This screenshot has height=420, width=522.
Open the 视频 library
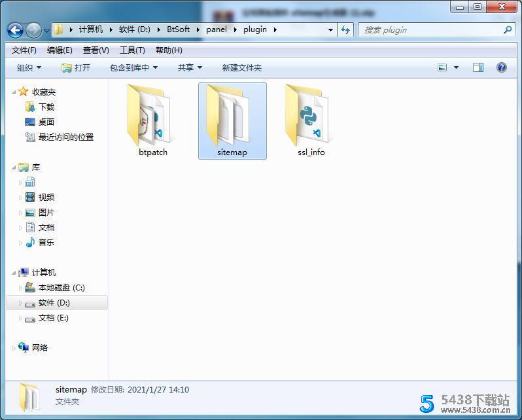(x=46, y=197)
